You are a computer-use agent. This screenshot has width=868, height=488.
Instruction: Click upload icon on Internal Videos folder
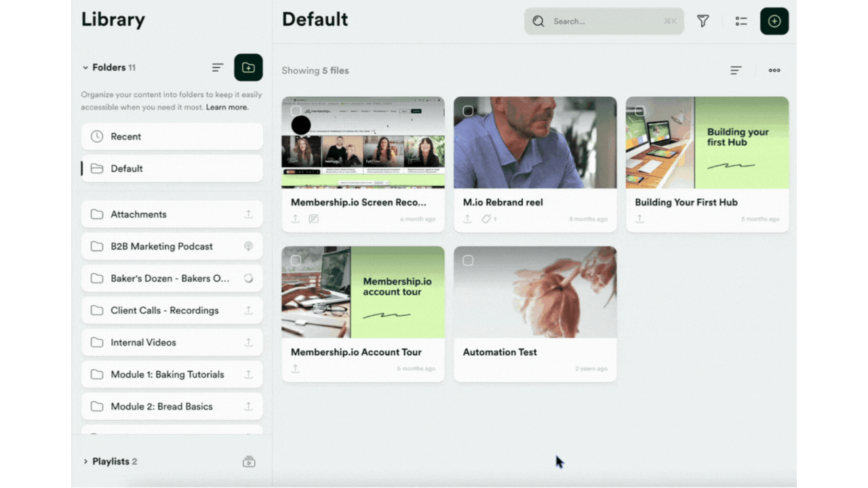point(248,342)
